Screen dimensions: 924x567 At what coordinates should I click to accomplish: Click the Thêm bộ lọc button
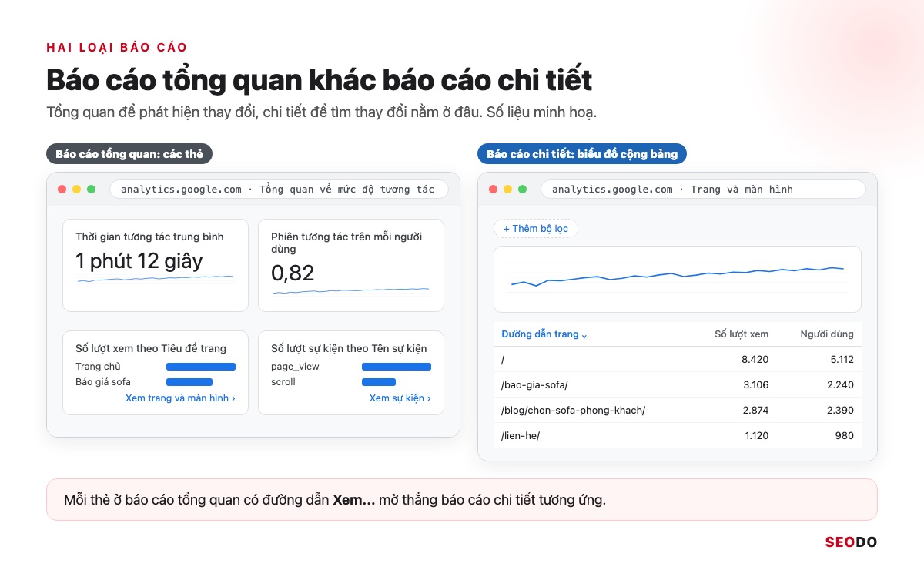coord(536,229)
